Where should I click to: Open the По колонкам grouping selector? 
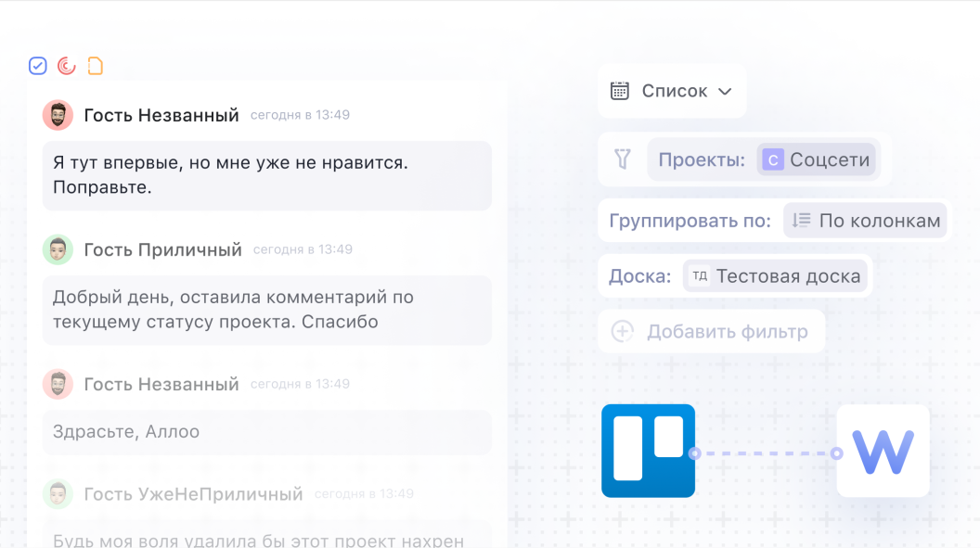click(863, 220)
